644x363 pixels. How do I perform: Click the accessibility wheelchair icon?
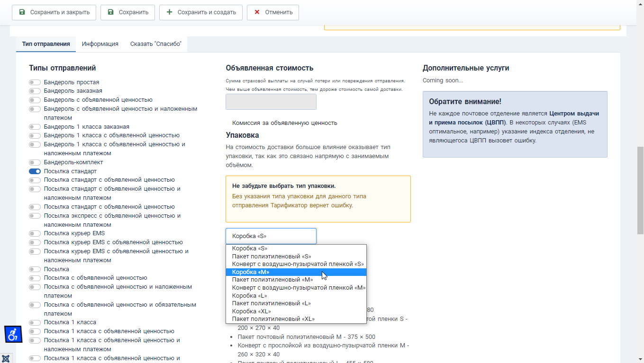tap(13, 334)
